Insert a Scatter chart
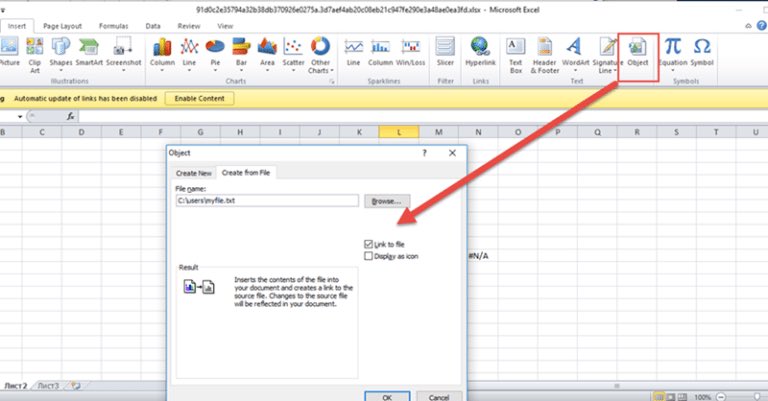This screenshot has width=768, height=401. tap(293, 54)
